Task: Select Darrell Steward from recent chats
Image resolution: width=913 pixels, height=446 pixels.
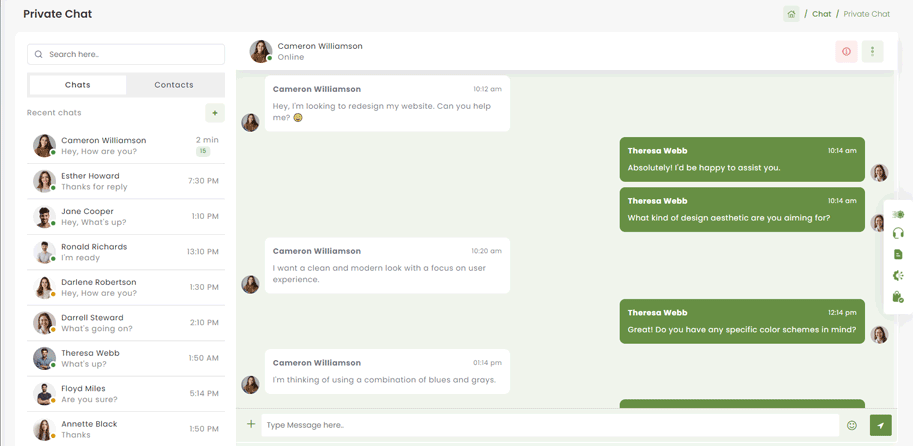Action: (126, 323)
